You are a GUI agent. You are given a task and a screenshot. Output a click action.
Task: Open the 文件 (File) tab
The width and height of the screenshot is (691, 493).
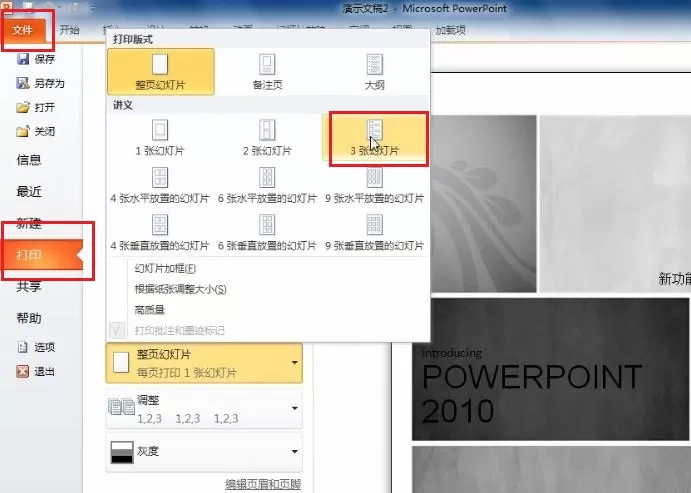coord(24,30)
